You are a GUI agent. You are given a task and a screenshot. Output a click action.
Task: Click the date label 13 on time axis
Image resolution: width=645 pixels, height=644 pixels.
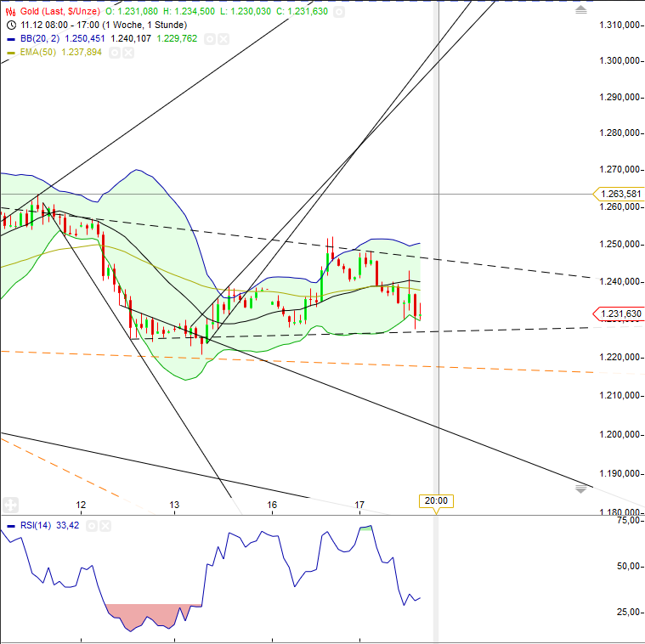pos(174,505)
